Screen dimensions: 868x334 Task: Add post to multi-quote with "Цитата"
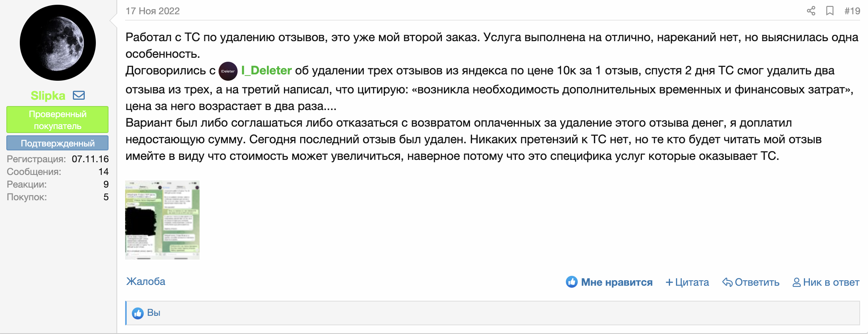[687, 282]
